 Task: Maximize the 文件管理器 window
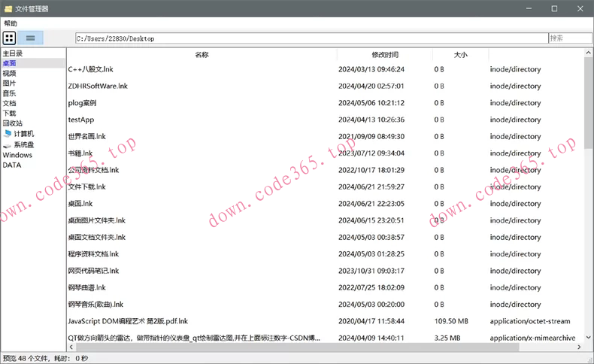(x=554, y=8)
